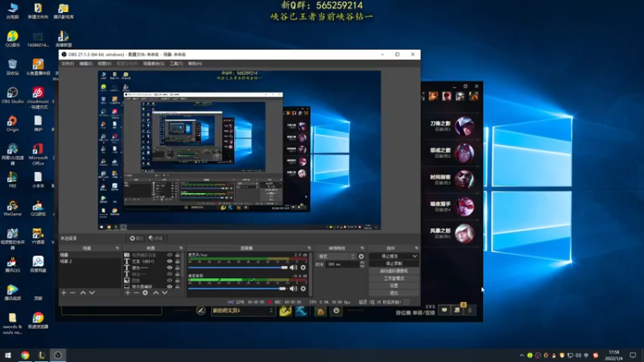Click the 工作室模式 studio mode button

click(x=394, y=278)
